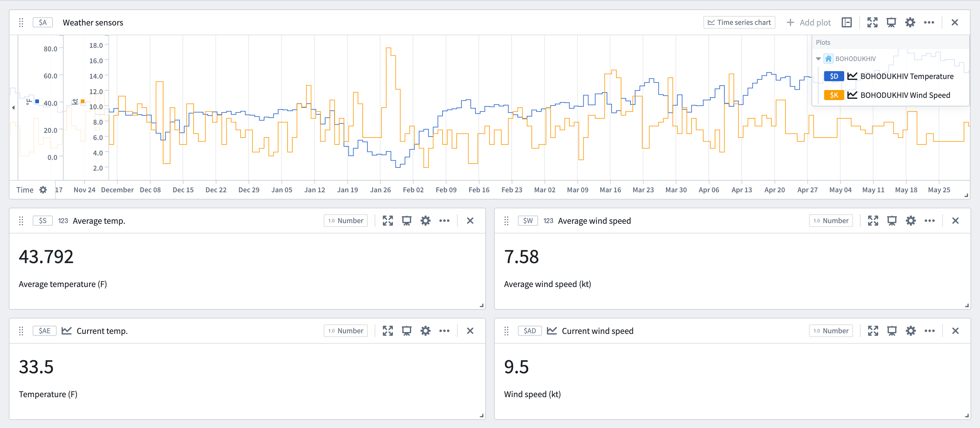Click the Time axis settings gear
Screen dimensions: 980x428
tap(43, 190)
